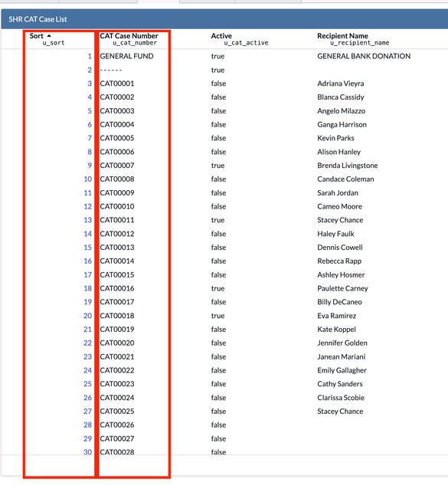The height and width of the screenshot is (486, 448).
Task: Open sort link 13 for CAT00011
Action: (x=88, y=220)
